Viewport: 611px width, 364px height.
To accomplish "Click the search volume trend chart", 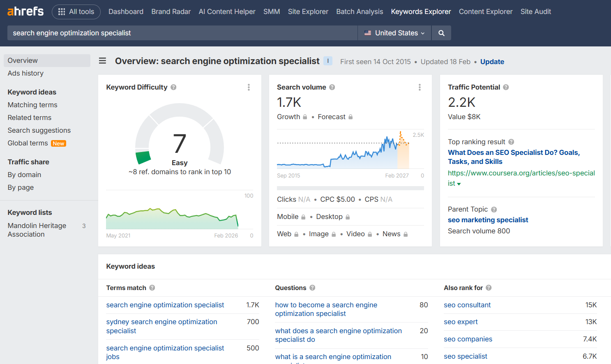I will pyautogui.click(x=350, y=150).
